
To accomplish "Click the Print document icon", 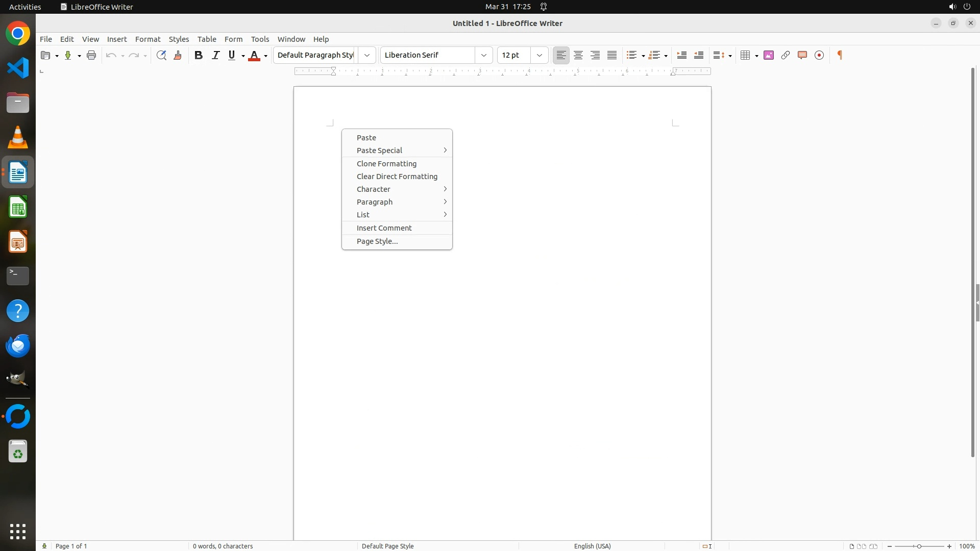I will pos(91,55).
